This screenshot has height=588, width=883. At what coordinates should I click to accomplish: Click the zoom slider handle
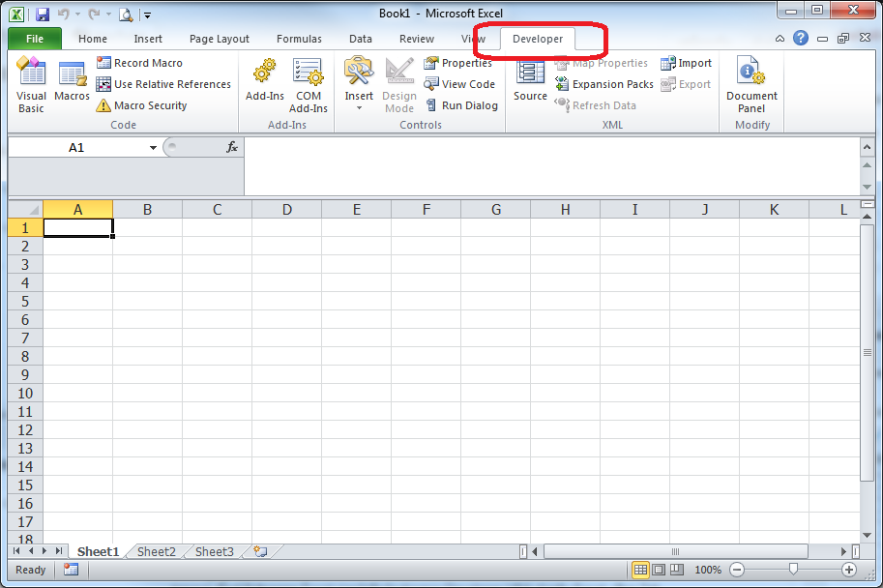tap(793, 569)
